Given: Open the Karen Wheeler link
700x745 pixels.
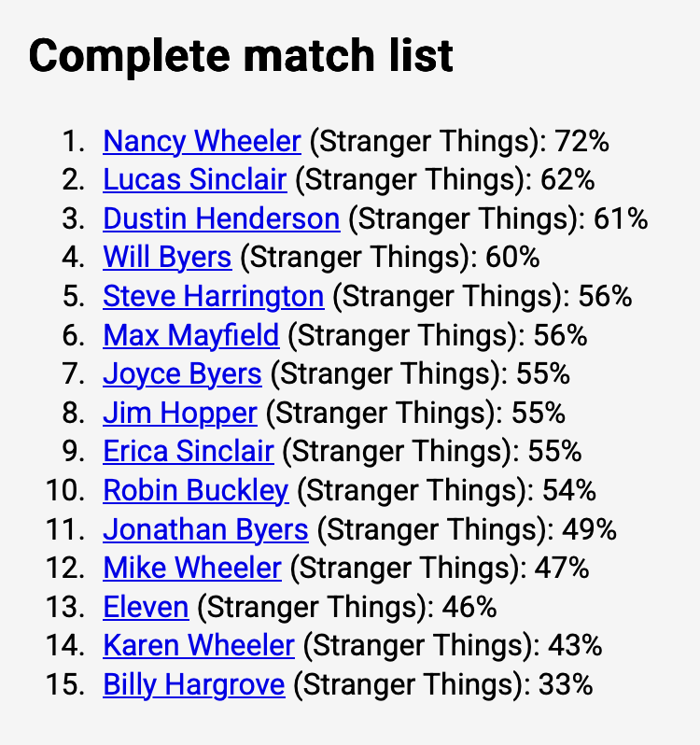Looking at the screenshot, I should [x=199, y=645].
